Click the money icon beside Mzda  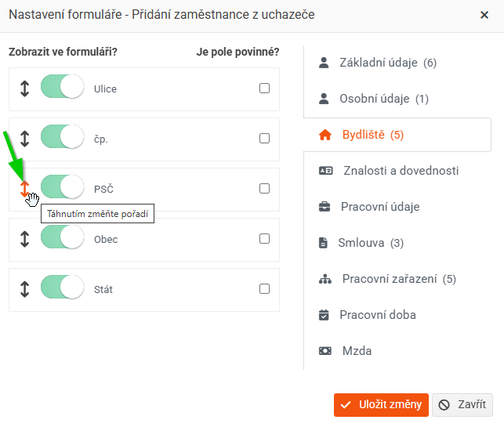click(325, 350)
